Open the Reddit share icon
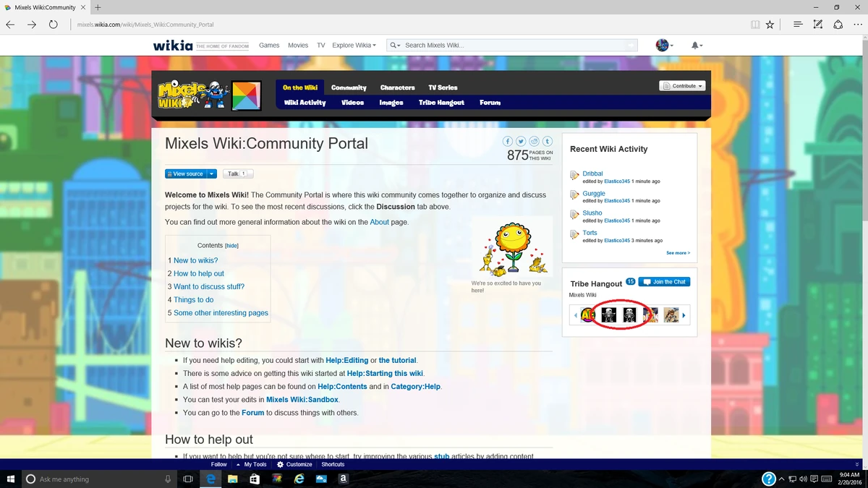This screenshot has height=488, width=868. point(534,141)
